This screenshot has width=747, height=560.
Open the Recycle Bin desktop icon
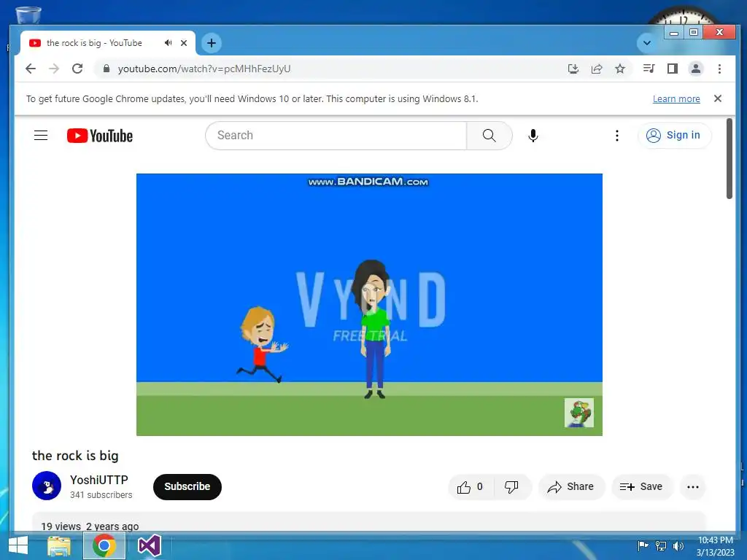pos(28,15)
